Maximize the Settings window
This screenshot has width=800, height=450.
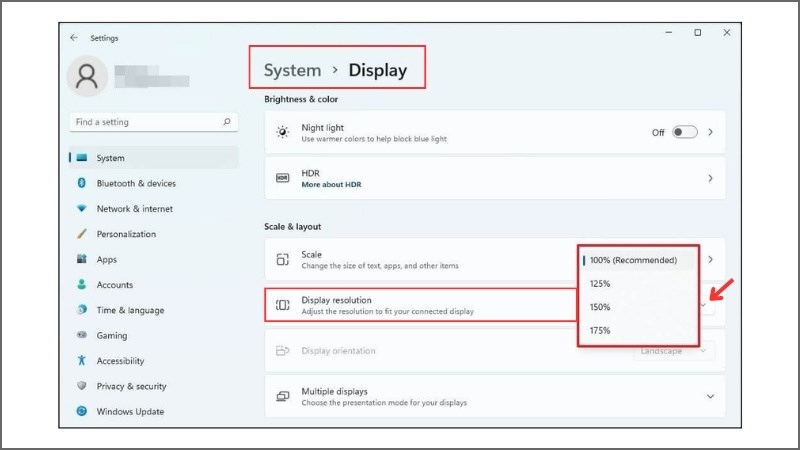(x=697, y=32)
